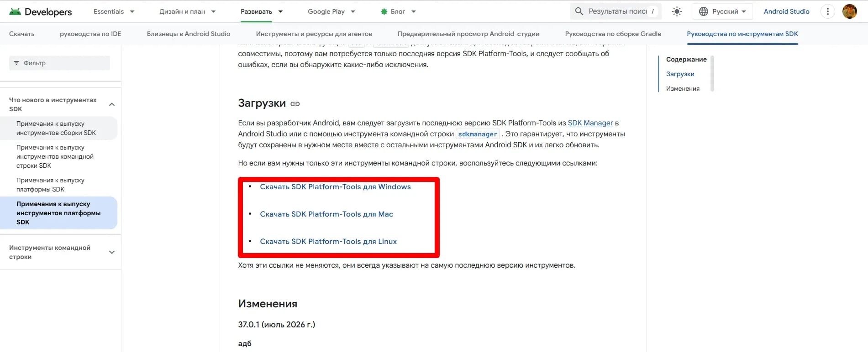Click the sdkmanager inline code text

tap(478, 134)
